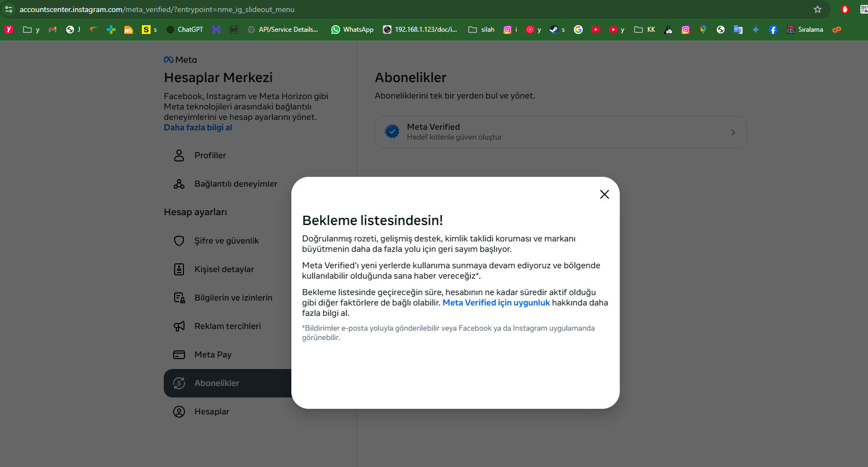Click the Daha fazla bilgi al link
This screenshot has height=467, width=868.
tap(198, 128)
